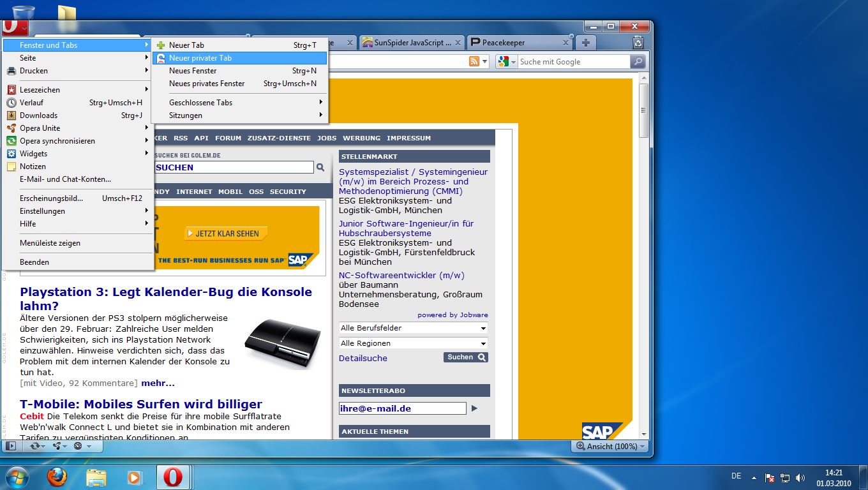Open the closed tabs trash icon
This screenshot has height=490, width=868.
(638, 43)
